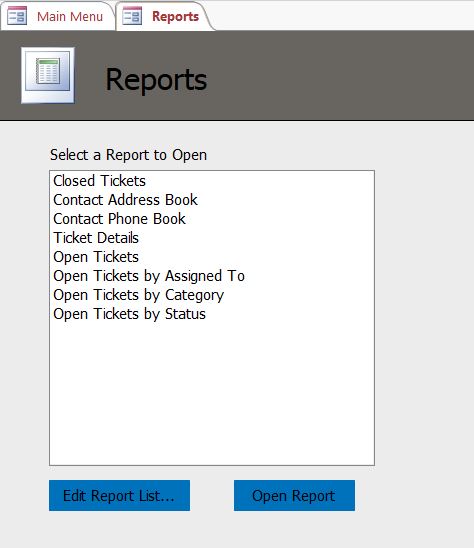
Task: Click the Open Report button
Action: [294, 496]
